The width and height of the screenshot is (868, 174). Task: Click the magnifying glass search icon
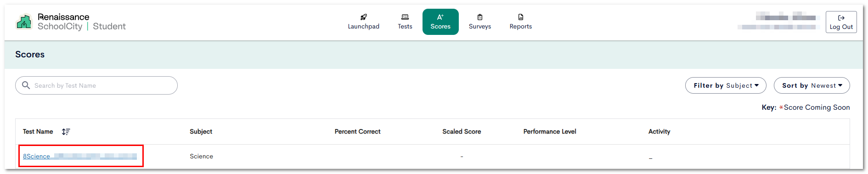[x=26, y=85]
